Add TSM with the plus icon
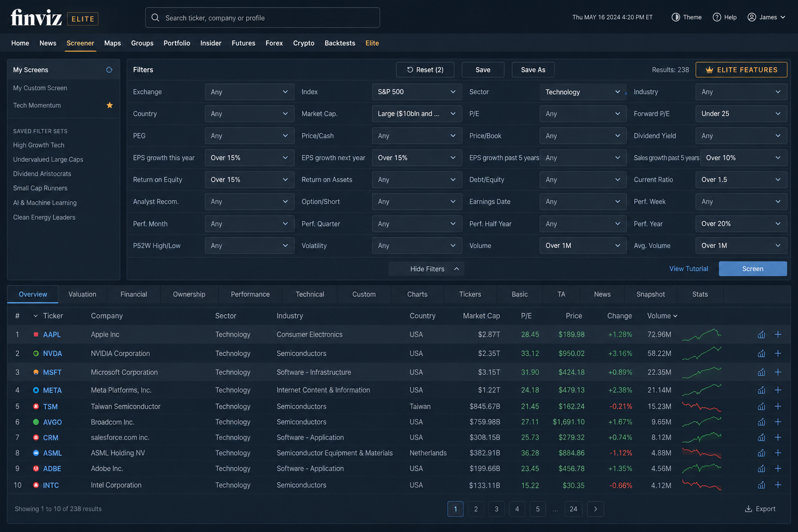The image size is (798, 532). [x=778, y=406]
